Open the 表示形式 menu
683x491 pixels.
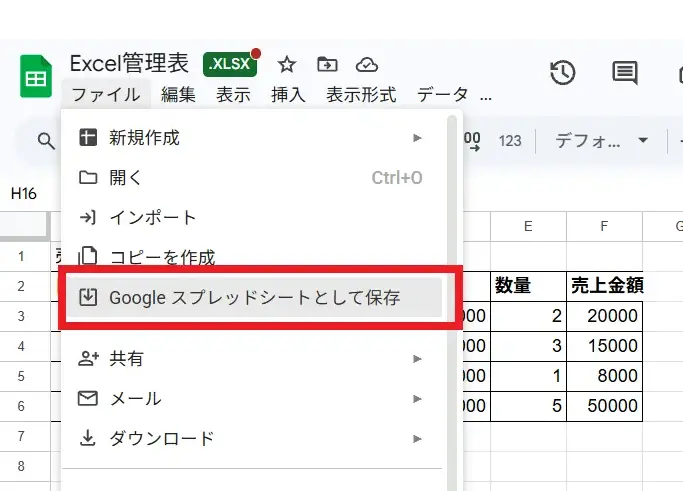click(x=361, y=95)
